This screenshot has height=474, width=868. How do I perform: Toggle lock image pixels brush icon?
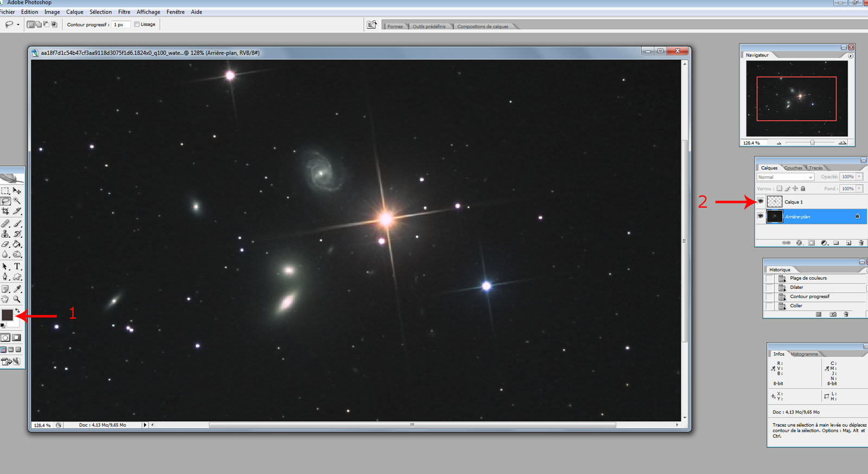(787, 188)
